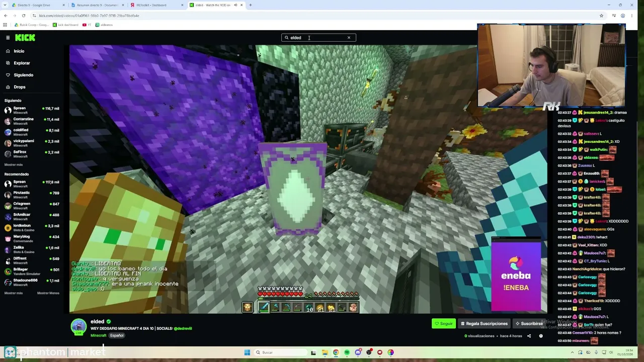Open Explorar in the sidebar
644x362 pixels.
pos(18,63)
